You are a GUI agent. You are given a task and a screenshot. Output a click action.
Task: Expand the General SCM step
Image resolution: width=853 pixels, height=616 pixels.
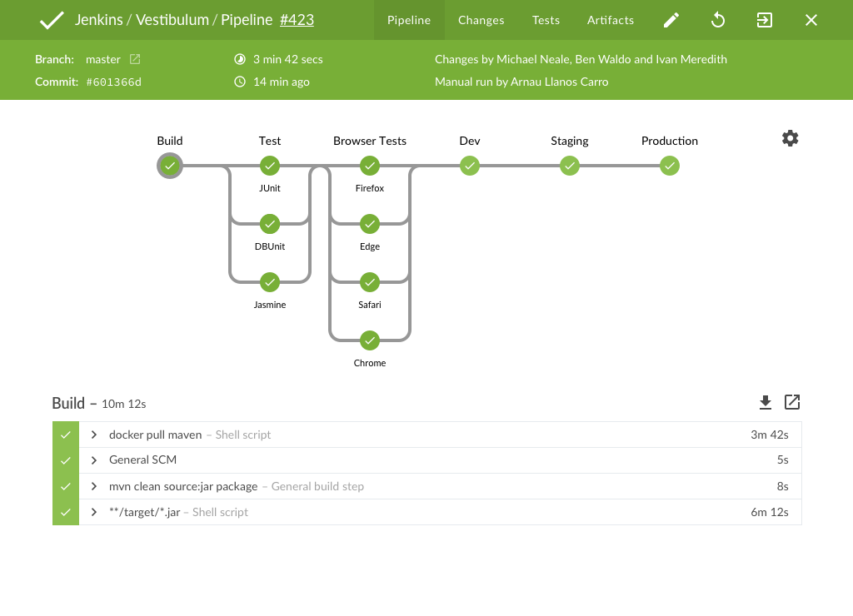[x=94, y=460]
